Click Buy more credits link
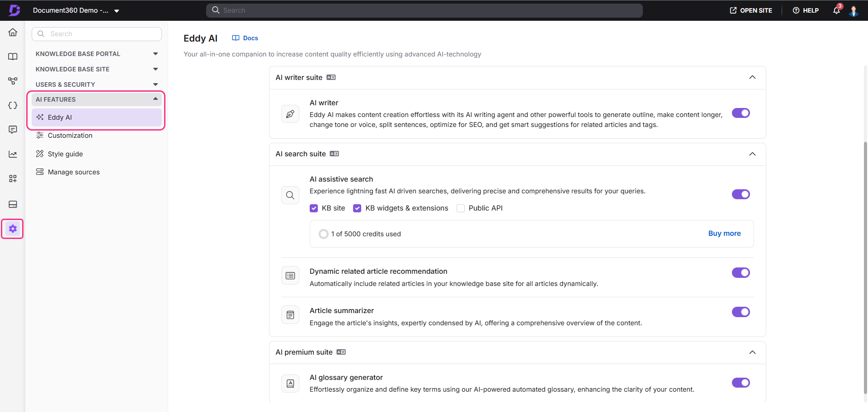This screenshot has height=412, width=868. click(724, 234)
